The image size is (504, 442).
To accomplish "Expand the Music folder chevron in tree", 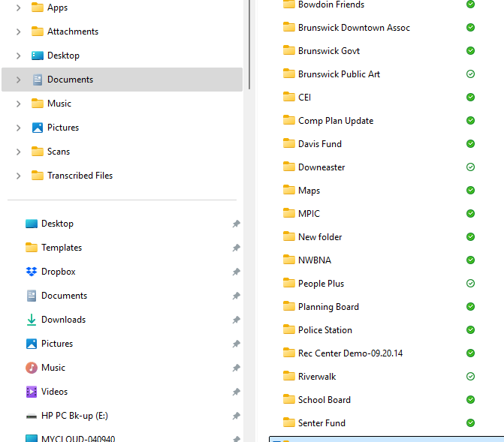I will click(18, 104).
